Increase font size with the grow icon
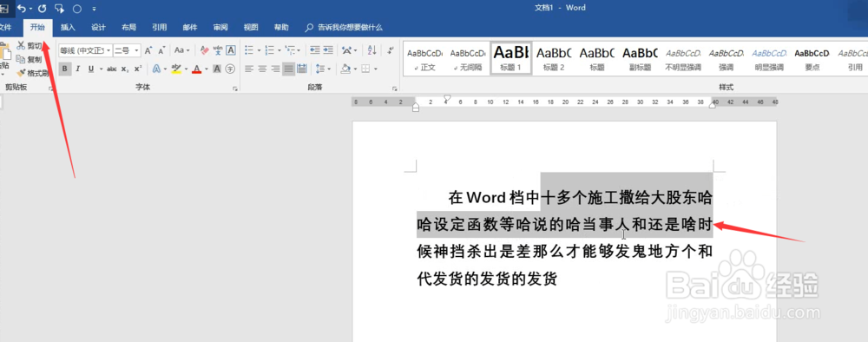This screenshot has width=868, height=342. (x=148, y=50)
